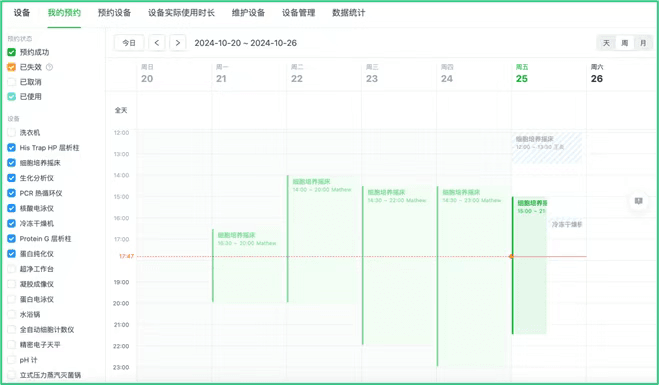This screenshot has width=659, height=385.
Task: Select the 我的预约 tab
Action: (x=64, y=13)
